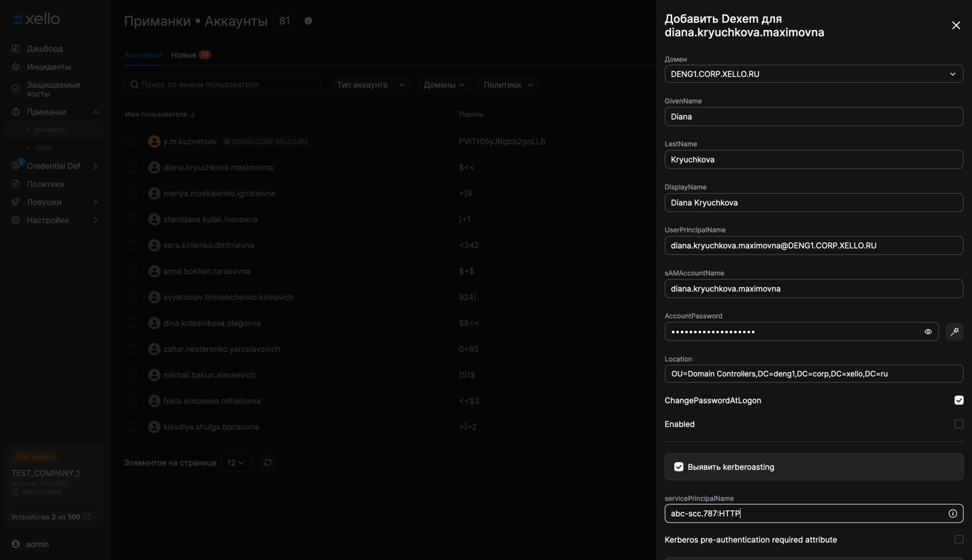This screenshot has width=972, height=560.
Task: Uncheck the ChangePasswordAtLogon checkbox
Action: (x=958, y=400)
